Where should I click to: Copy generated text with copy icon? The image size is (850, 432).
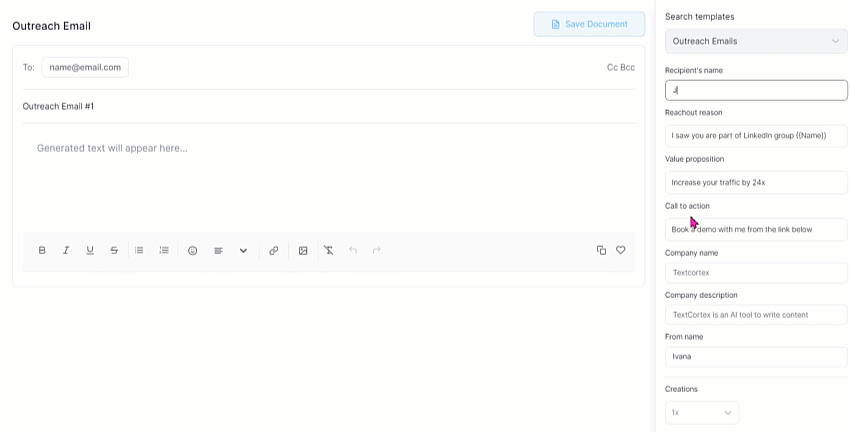[x=601, y=250]
